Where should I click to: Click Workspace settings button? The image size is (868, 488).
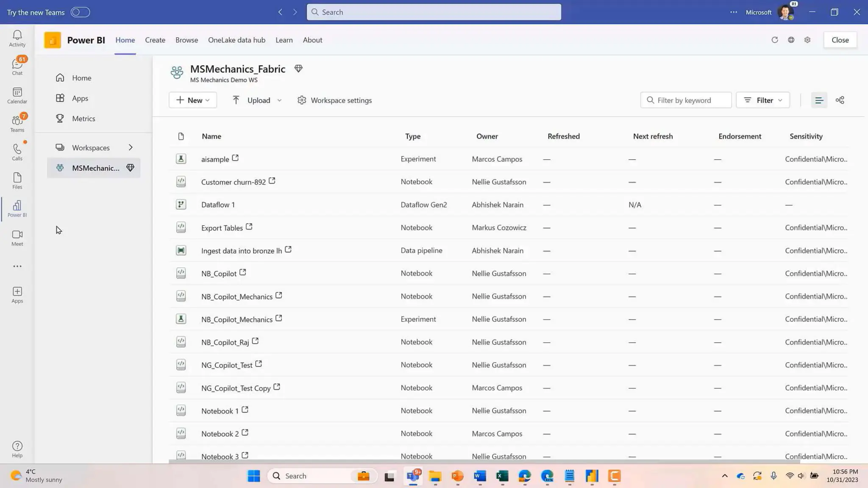point(335,100)
